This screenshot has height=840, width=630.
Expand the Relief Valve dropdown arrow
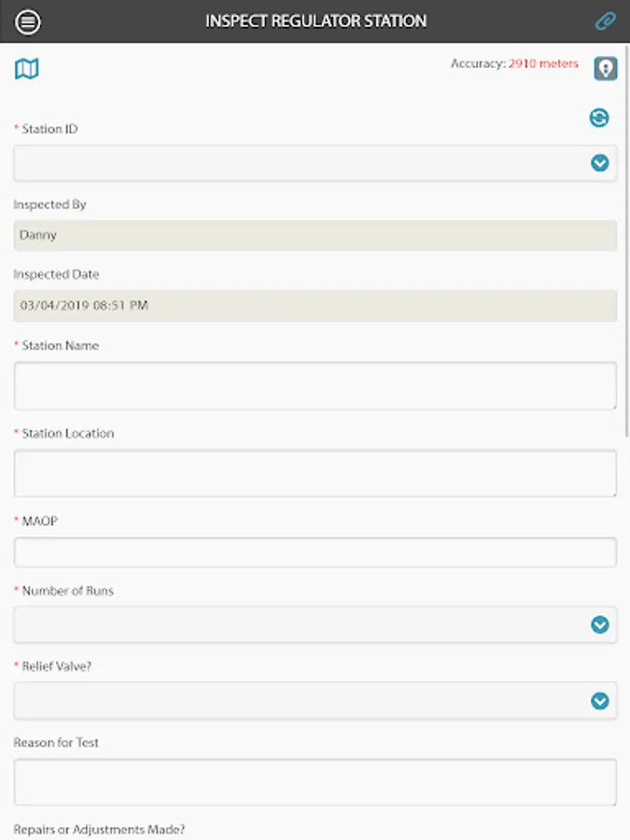click(x=599, y=701)
